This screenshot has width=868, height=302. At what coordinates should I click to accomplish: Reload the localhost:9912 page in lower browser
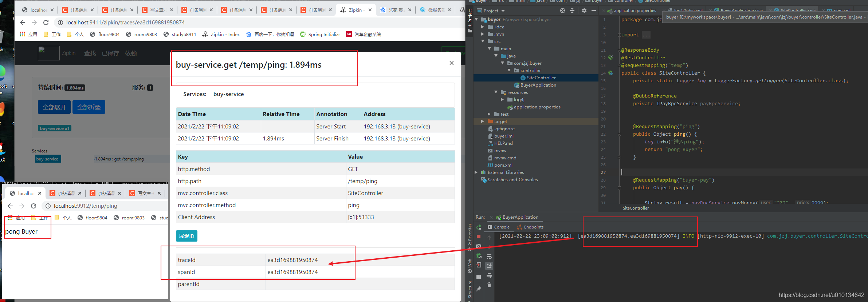pyautogui.click(x=34, y=206)
